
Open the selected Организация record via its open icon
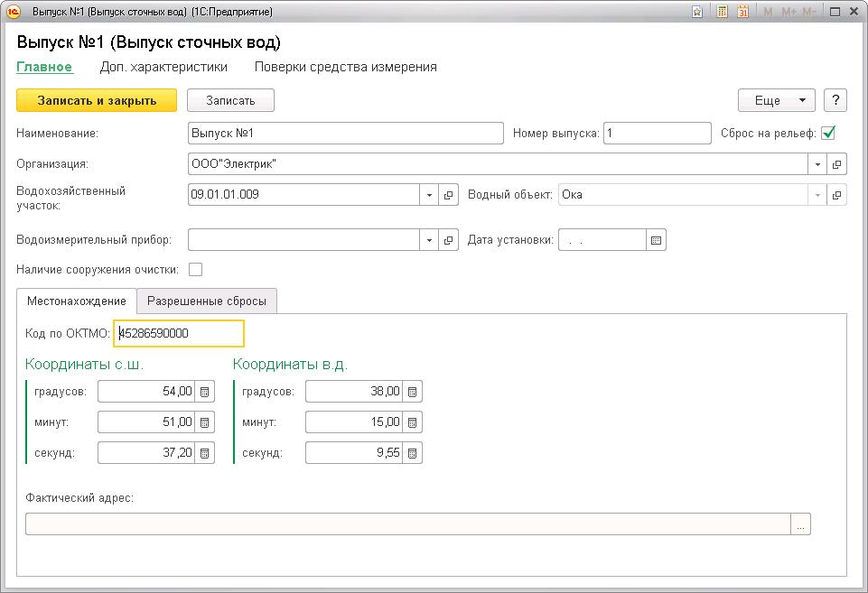[x=836, y=164]
